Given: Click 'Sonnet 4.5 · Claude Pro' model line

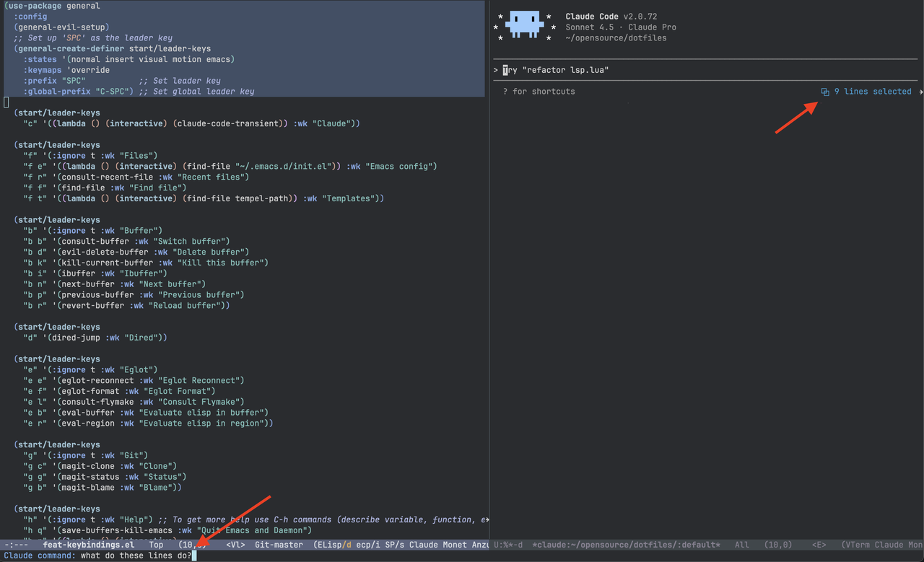Looking at the screenshot, I should pyautogui.click(x=621, y=27).
